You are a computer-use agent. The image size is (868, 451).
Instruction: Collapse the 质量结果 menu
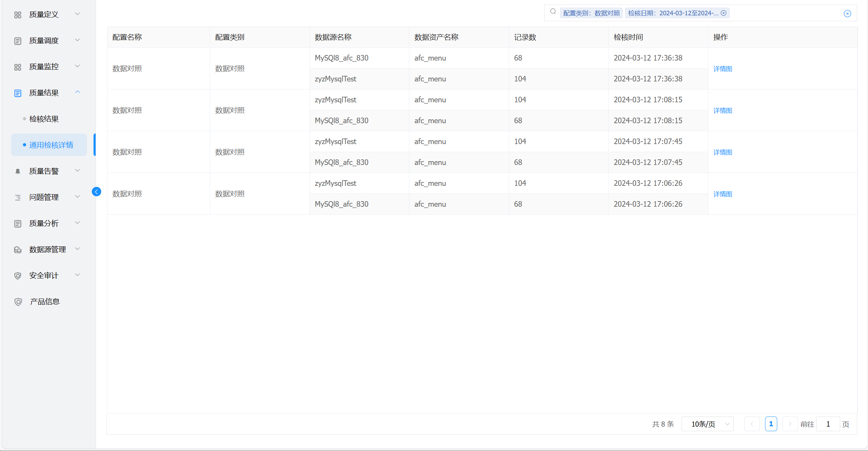[x=44, y=93]
